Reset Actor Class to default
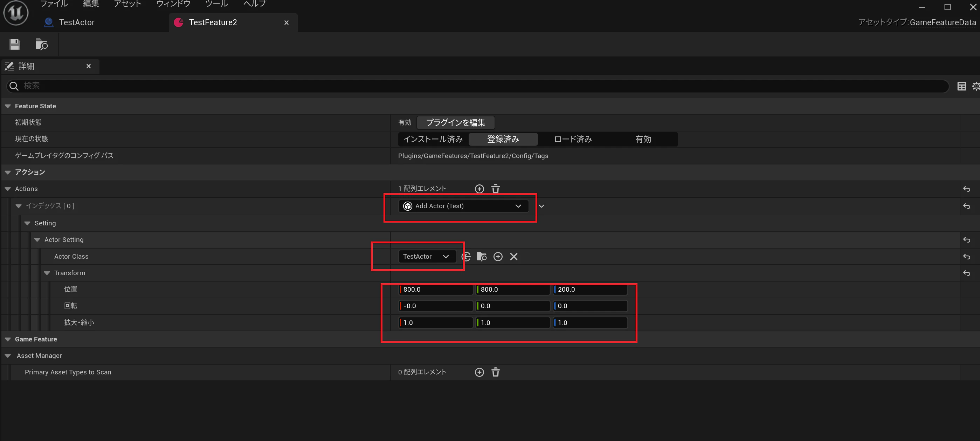 (966, 257)
